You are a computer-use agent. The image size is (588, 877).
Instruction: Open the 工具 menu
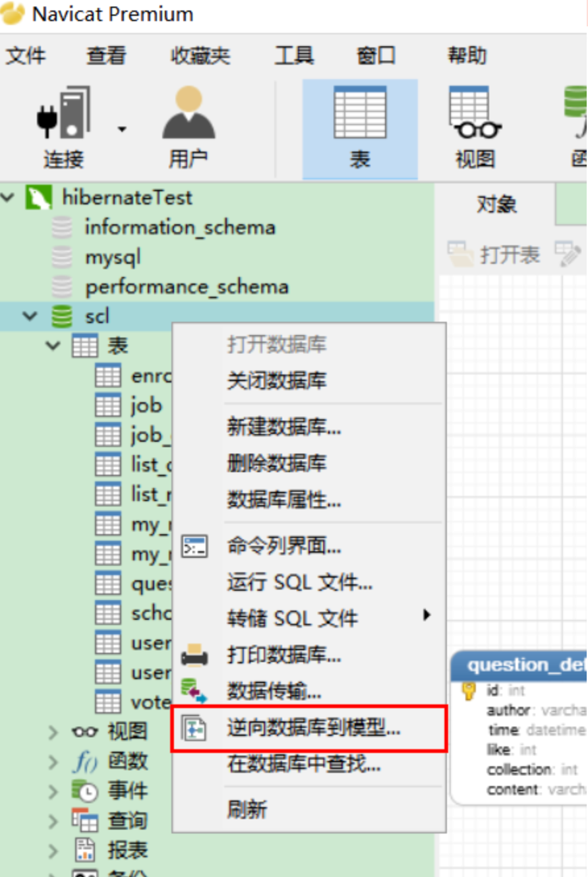coord(293,56)
